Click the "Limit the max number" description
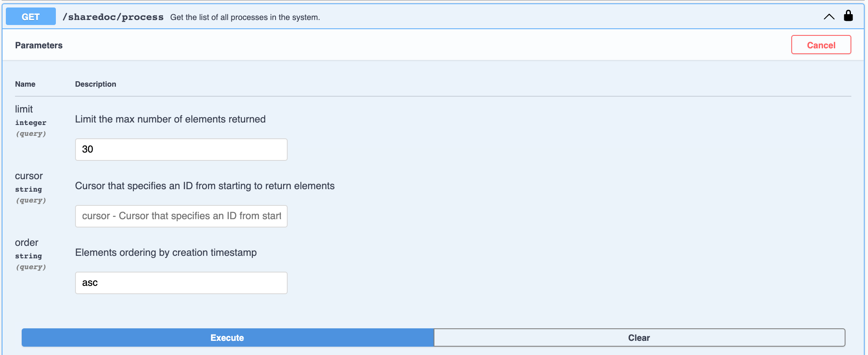 (170, 119)
